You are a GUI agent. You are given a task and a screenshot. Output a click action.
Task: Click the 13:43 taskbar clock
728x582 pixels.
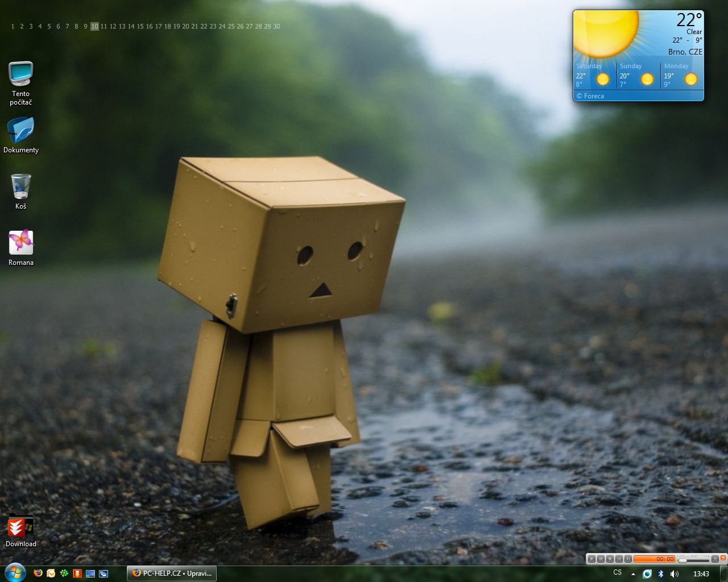point(701,574)
